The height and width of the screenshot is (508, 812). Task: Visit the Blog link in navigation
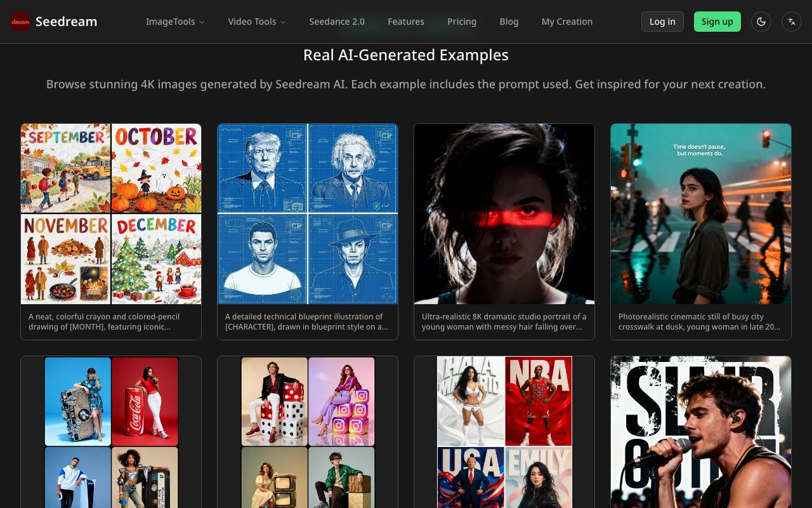509,22
